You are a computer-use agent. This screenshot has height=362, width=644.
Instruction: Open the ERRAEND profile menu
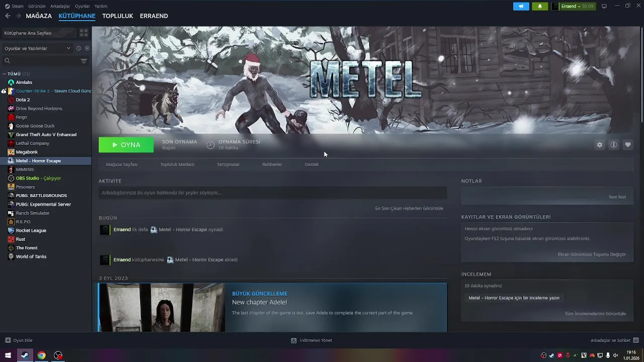point(154,16)
